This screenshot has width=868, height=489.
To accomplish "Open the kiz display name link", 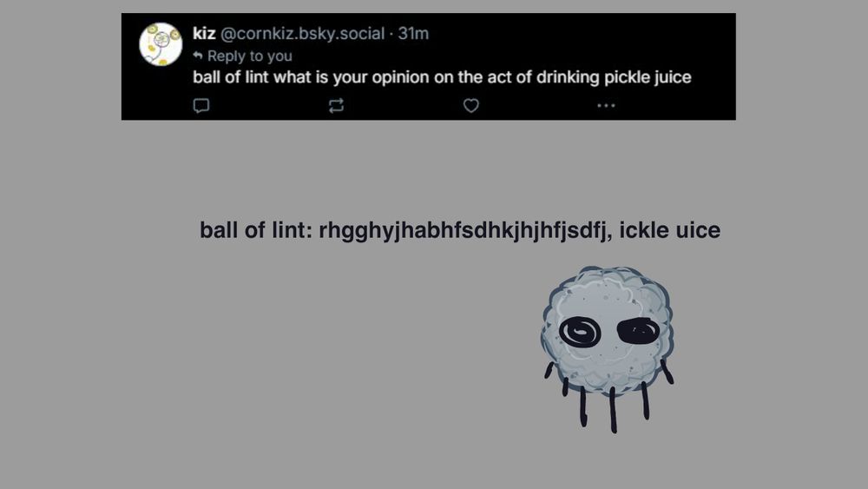I will point(204,33).
